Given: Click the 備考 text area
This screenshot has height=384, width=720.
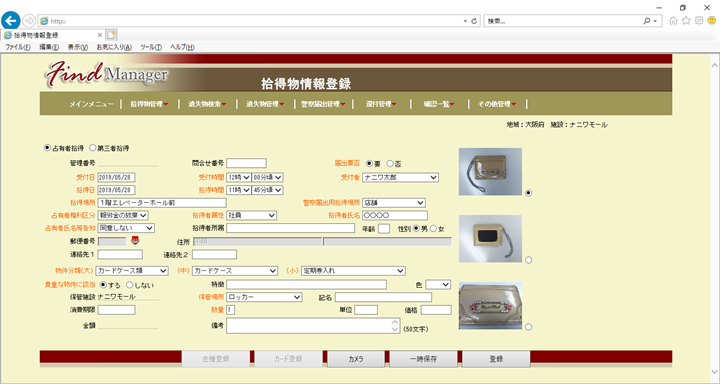Looking at the screenshot, I should [x=313, y=326].
